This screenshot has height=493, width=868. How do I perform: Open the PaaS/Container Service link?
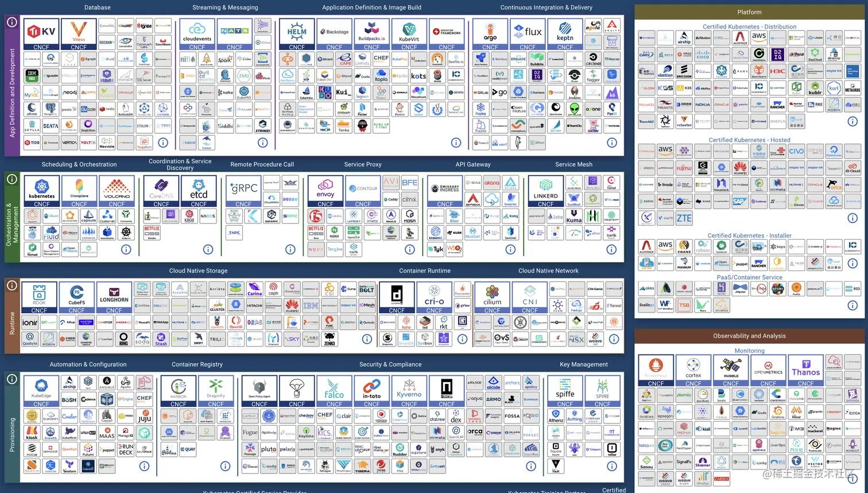click(x=749, y=277)
